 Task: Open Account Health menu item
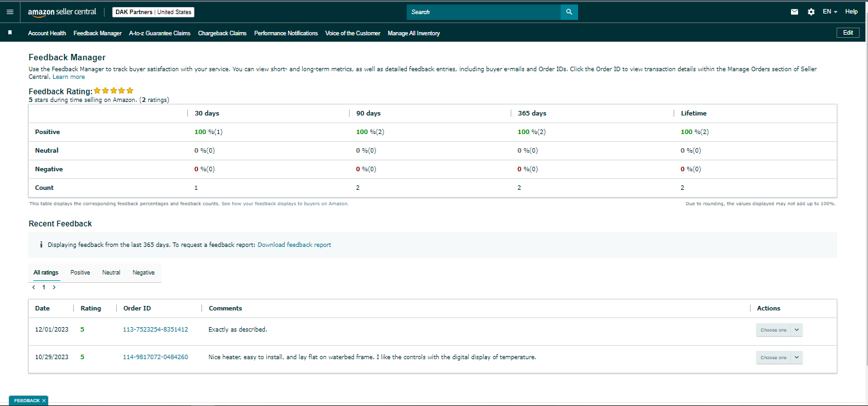(x=47, y=33)
